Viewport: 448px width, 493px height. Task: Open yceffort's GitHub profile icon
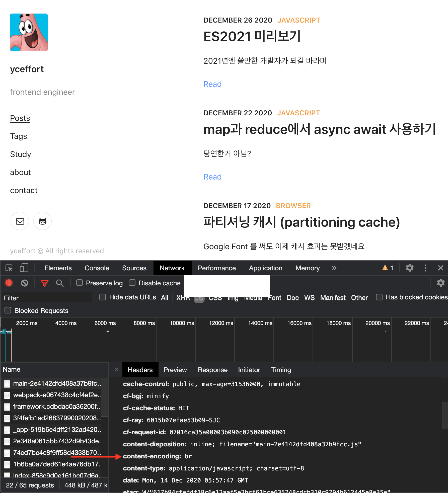[x=42, y=221]
